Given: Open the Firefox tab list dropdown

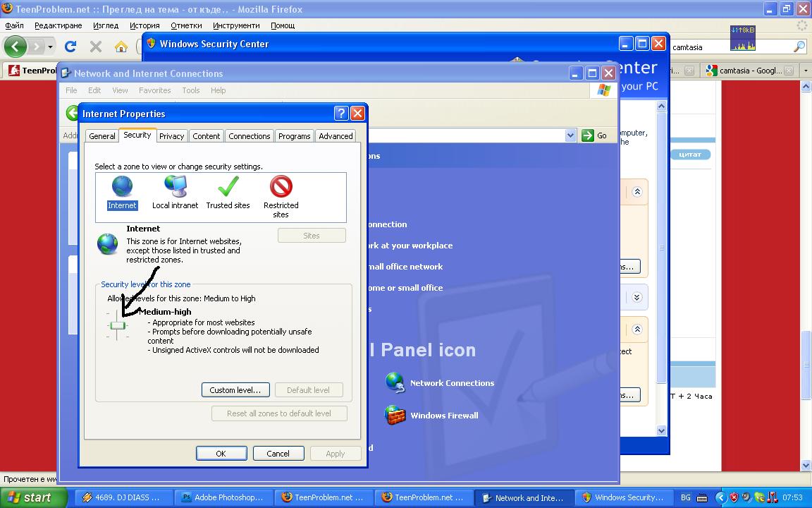Looking at the screenshot, I should pos(805,71).
